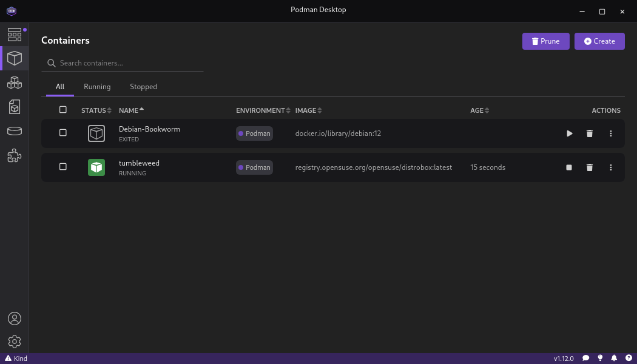Viewport: 637px width, 364px height.
Task: Click the search magnifier icon
Action: (51, 63)
